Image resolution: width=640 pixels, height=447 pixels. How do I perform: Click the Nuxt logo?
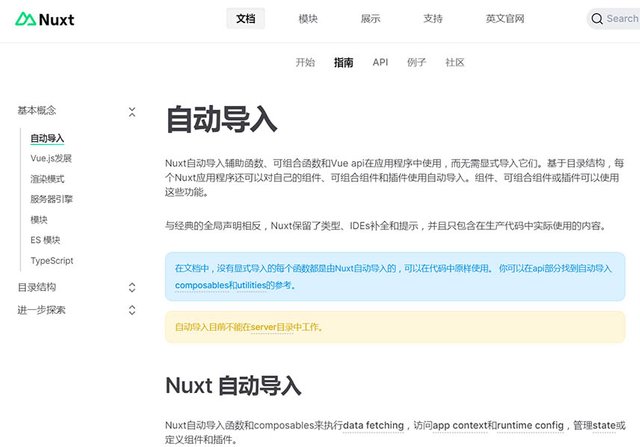click(45, 19)
